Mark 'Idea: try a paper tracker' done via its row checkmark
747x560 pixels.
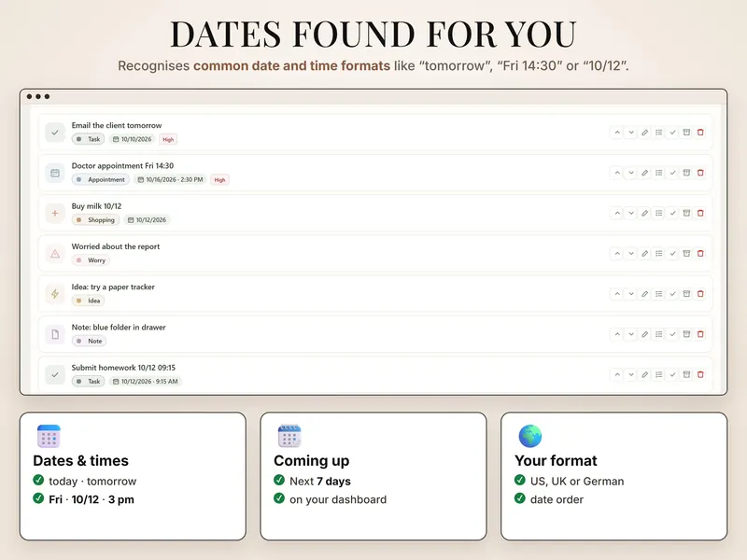click(x=672, y=294)
